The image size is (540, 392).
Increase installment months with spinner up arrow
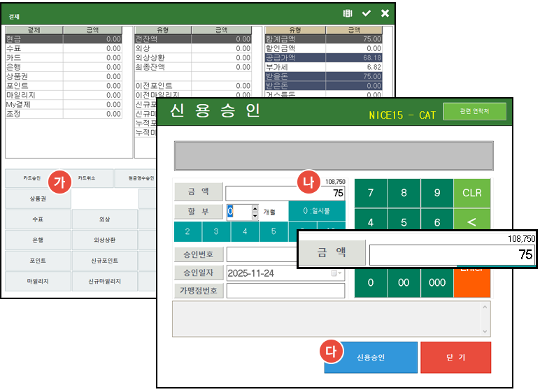pyautogui.click(x=255, y=208)
